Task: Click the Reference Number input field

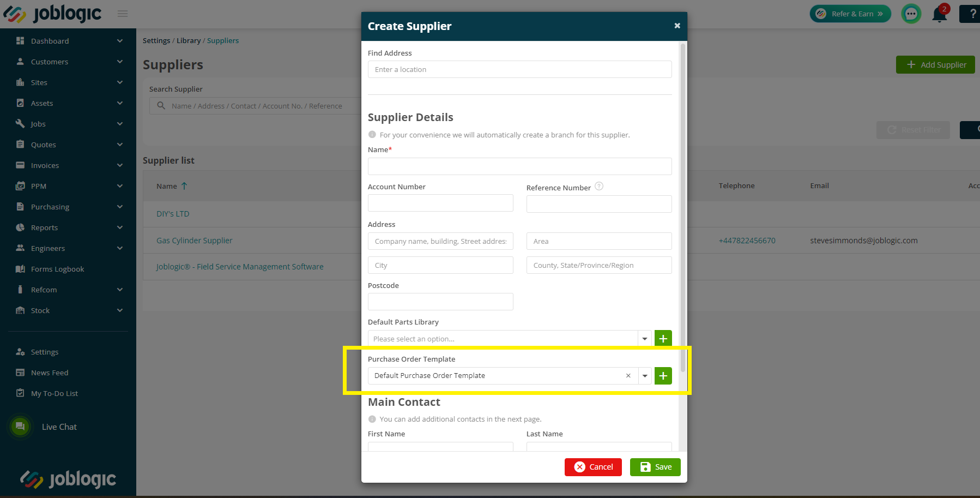Action: [599, 204]
